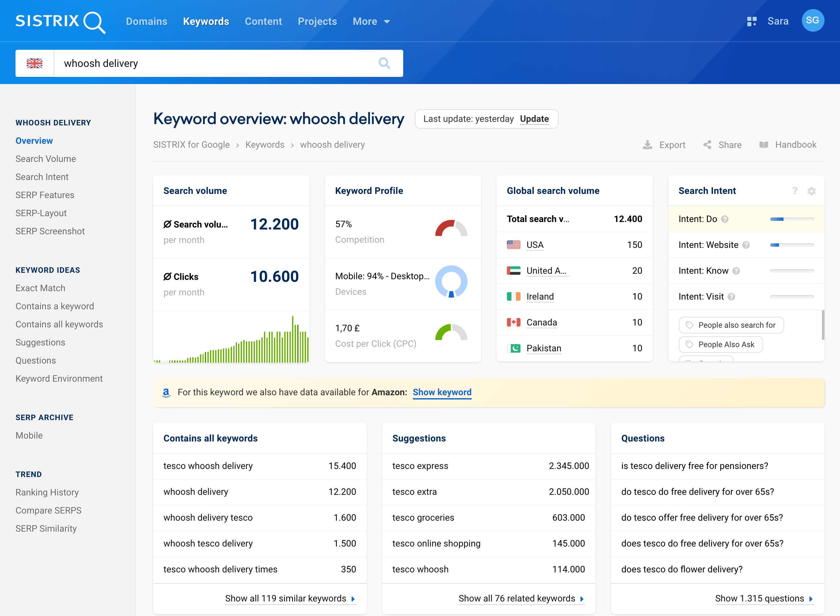This screenshot has width=840, height=616.
Task: Click the Intent: Know progress bar
Action: tap(792, 271)
